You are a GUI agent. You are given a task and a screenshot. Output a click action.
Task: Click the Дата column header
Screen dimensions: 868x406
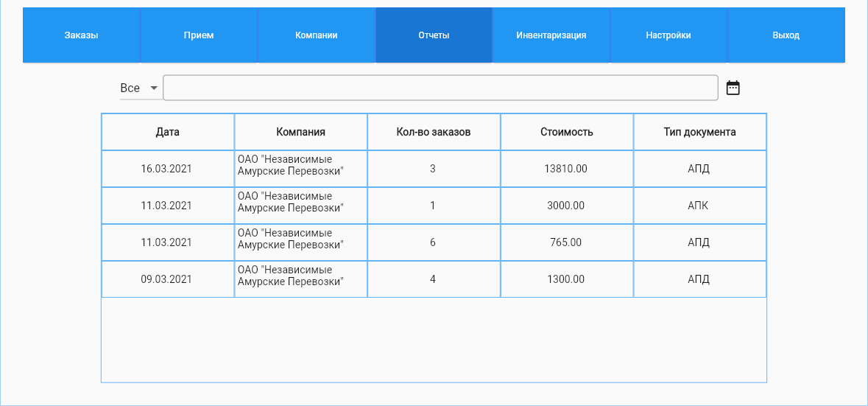coord(168,132)
